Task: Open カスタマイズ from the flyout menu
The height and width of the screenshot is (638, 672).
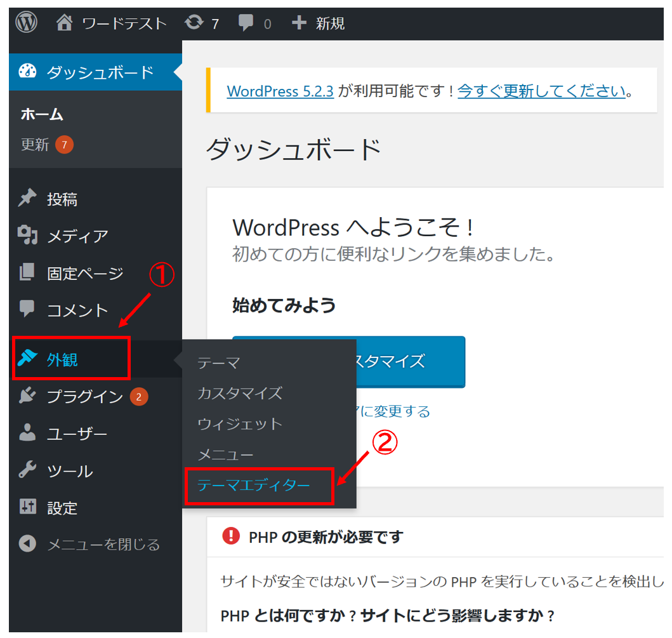Action: 239,393
